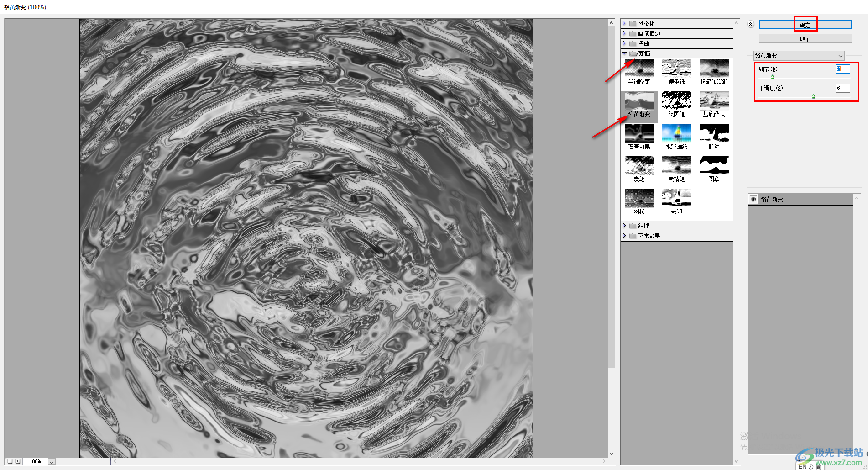The image size is (868, 470).
Task: Select the 影印 filter thumbnail
Action: click(676, 202)
